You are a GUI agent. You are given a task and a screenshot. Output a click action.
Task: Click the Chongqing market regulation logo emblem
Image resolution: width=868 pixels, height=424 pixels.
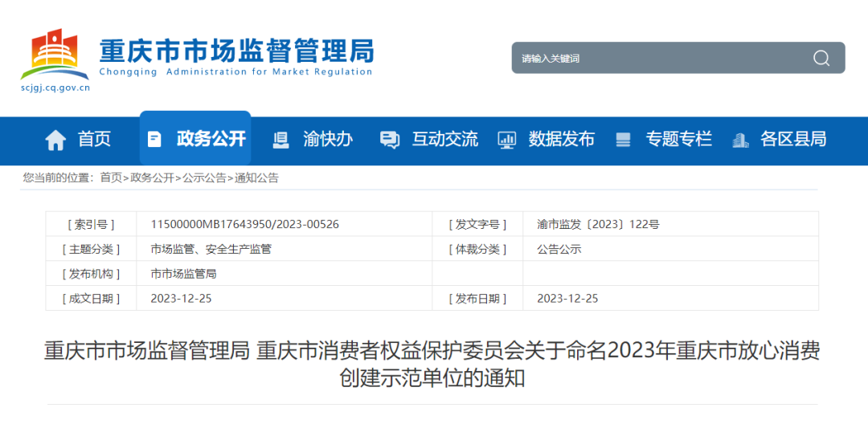[x=55, y=55]
